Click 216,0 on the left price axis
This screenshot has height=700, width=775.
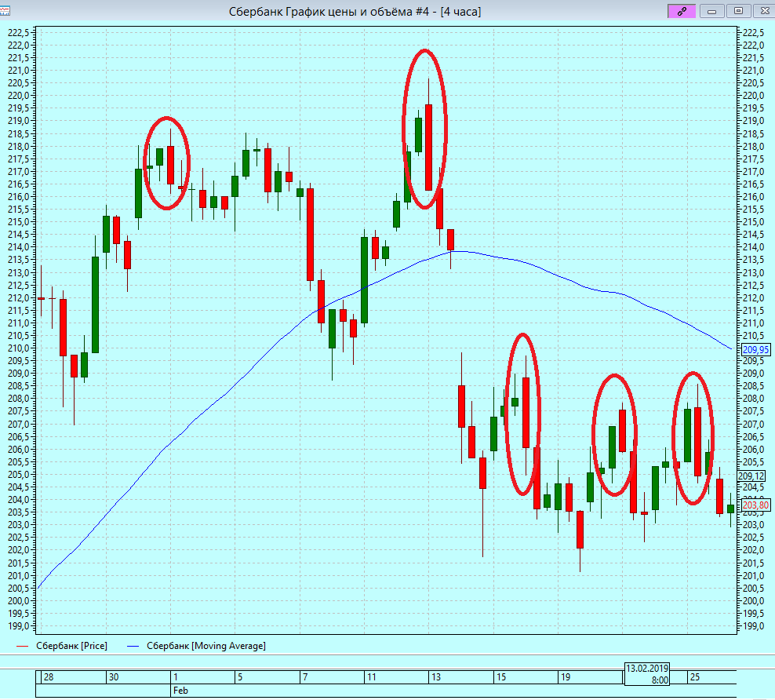pyautogui.click(x=19, y=197)
